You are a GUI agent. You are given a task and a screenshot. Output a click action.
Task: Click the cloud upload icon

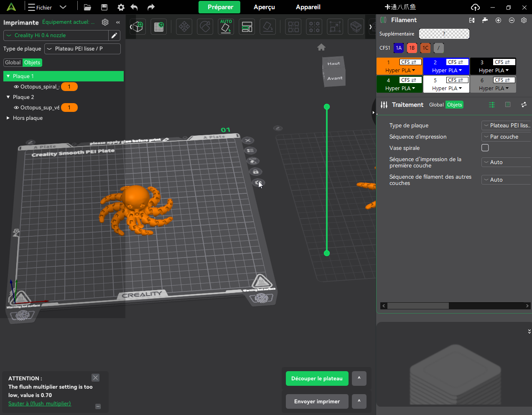tap(475, 7)
